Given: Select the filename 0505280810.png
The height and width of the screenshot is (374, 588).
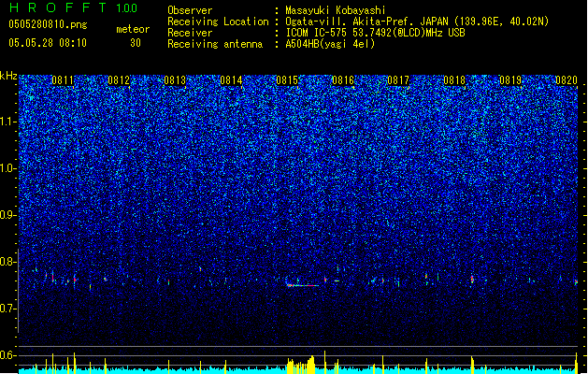Looking at the screenshot, I should pyautogui.click(x=48, y=24).
